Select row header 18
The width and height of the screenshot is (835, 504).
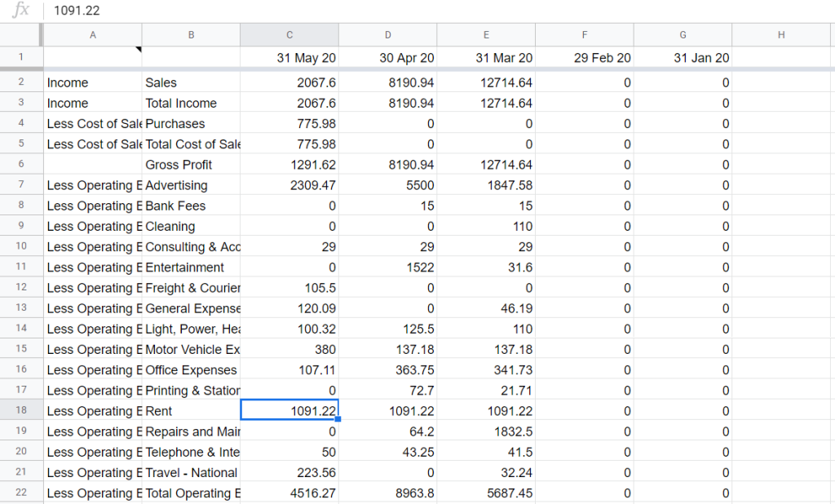click(21, 411)
